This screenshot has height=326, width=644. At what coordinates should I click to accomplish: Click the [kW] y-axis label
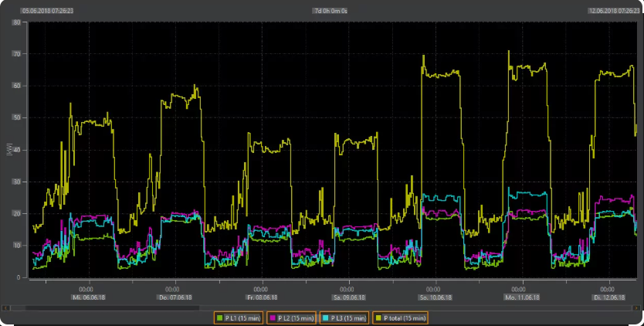[x=9, y=150]
